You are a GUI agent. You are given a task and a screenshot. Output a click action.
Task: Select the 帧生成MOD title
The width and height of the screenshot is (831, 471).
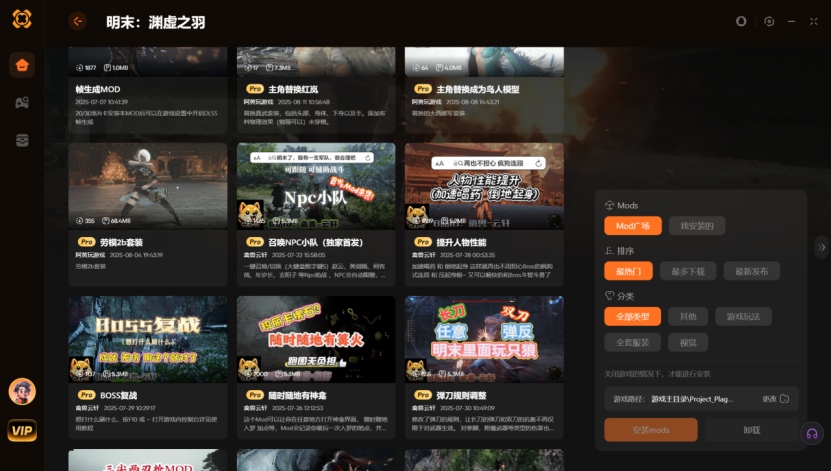(98, 89)
